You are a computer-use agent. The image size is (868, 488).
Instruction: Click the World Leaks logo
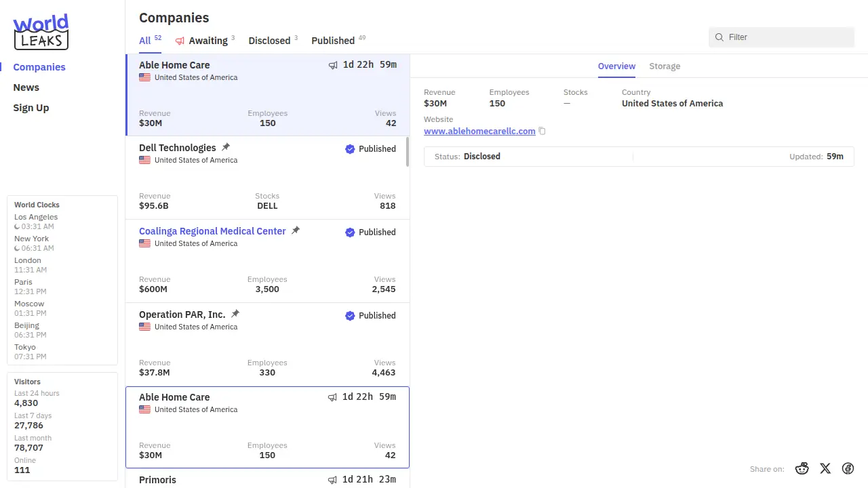point(41,32)
